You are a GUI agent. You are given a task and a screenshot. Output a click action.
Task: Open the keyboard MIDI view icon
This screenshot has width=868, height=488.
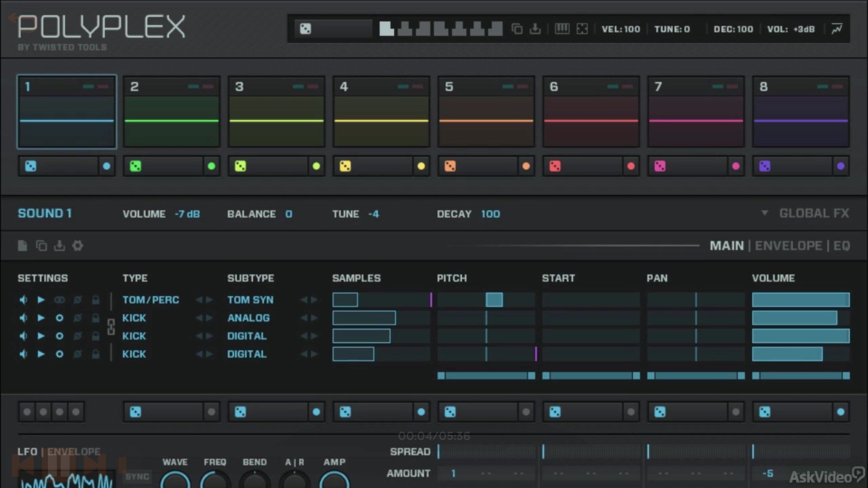[x=562, y=29]
